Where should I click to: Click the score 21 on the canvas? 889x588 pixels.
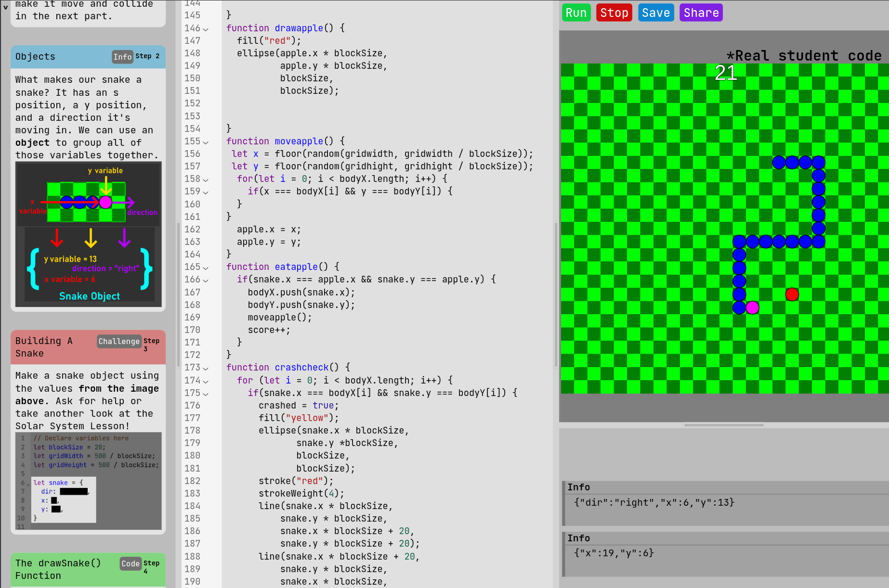[726, 73]
